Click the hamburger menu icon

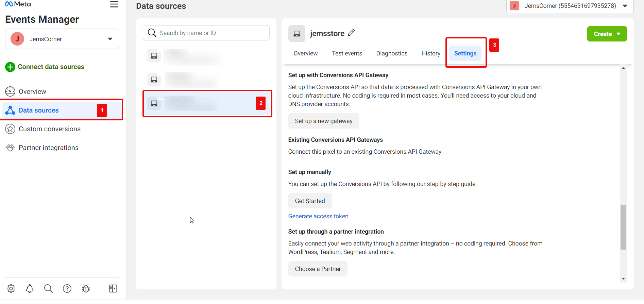pos(114,4)
